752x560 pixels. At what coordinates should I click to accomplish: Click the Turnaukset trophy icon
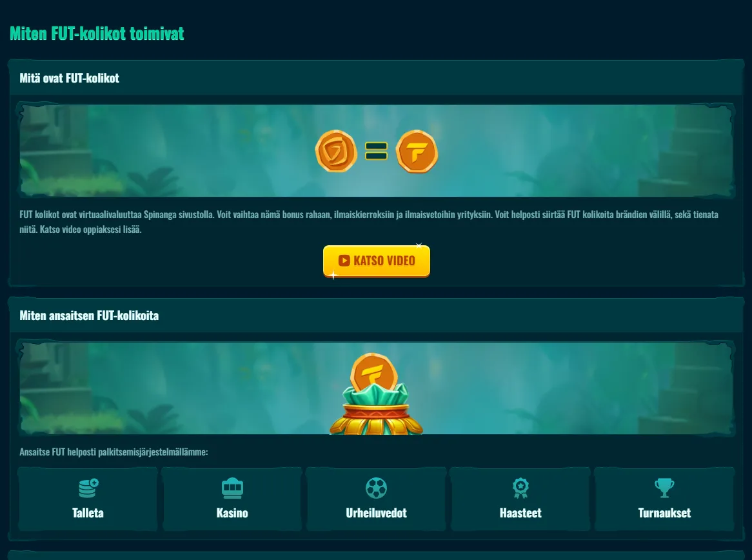664,488
